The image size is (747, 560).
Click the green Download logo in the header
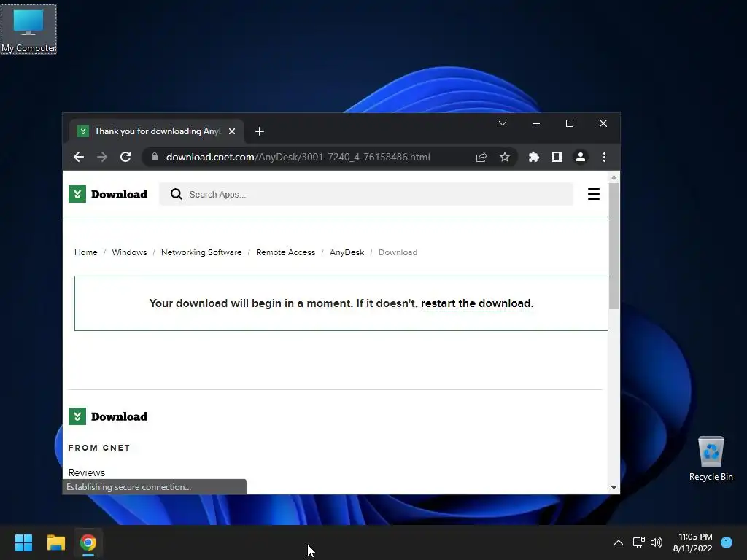click(x=108, y=194)
